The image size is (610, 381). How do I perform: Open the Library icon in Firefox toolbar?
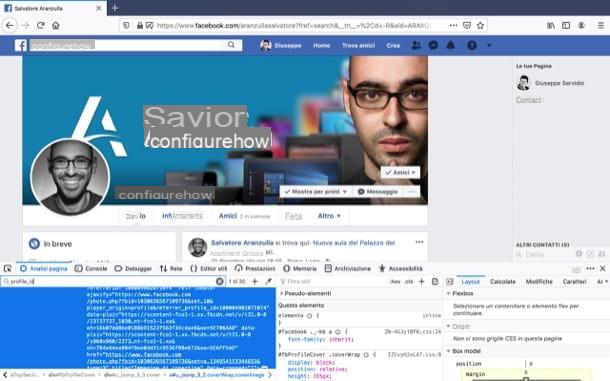click(551, 25)
